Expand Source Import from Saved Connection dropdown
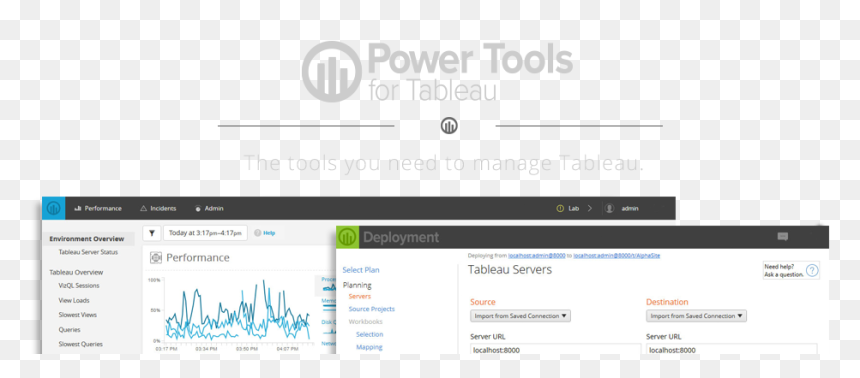This screenshot has height=378, width=860. (520, 316)
